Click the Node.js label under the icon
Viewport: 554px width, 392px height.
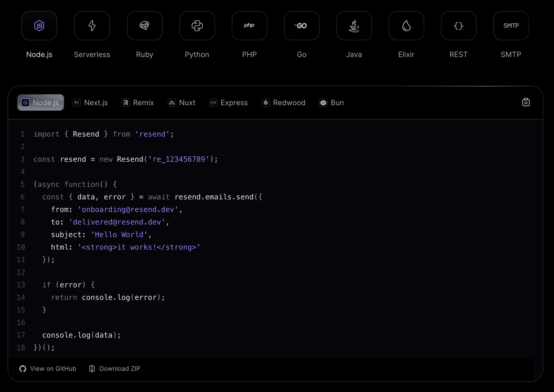pyautogui.click(x=39, y=54)
